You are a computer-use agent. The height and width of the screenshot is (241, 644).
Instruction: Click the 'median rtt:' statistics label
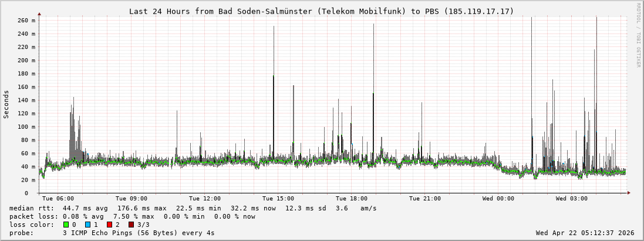(x=32, y=208)
